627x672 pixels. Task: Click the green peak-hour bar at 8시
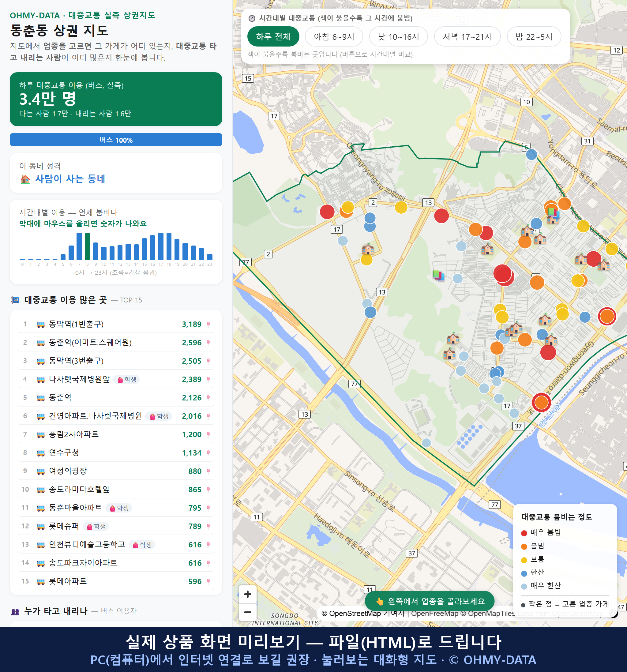point(88,246)
